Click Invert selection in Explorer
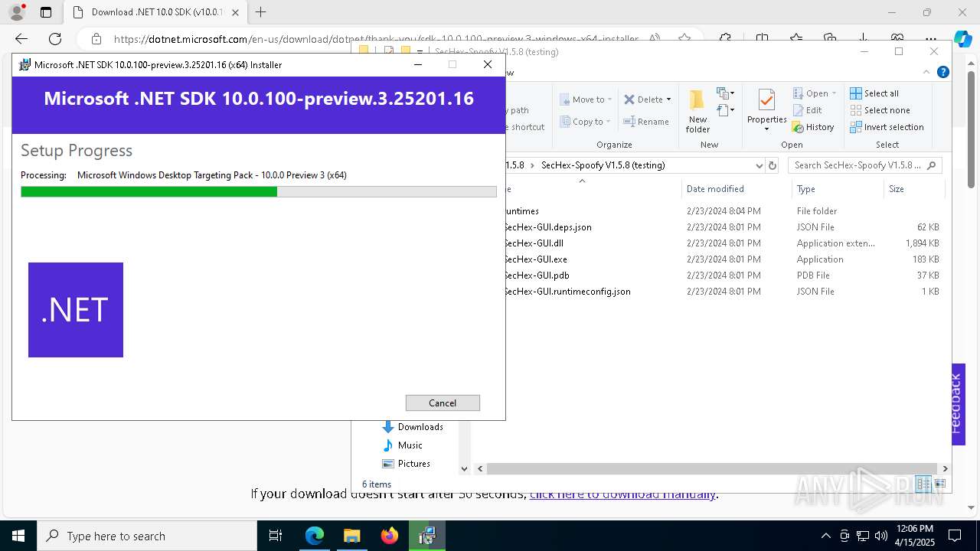The height and width of the screenshot is (551, 980). click(887, 127)
